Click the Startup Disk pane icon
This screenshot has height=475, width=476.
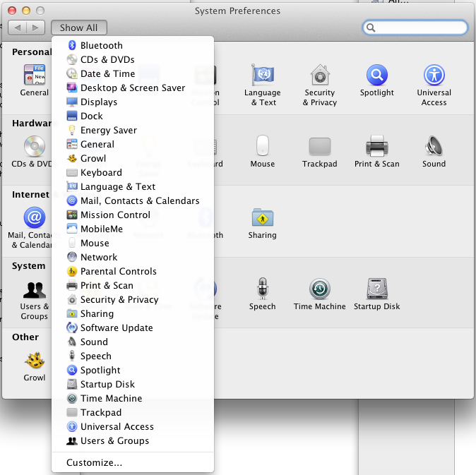point(376,289)
